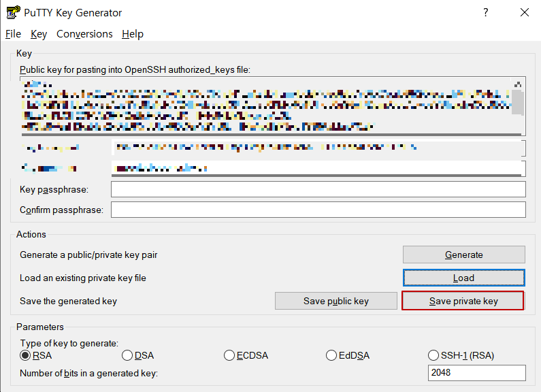Click 'Save the generated key' label

pos(68,301)
